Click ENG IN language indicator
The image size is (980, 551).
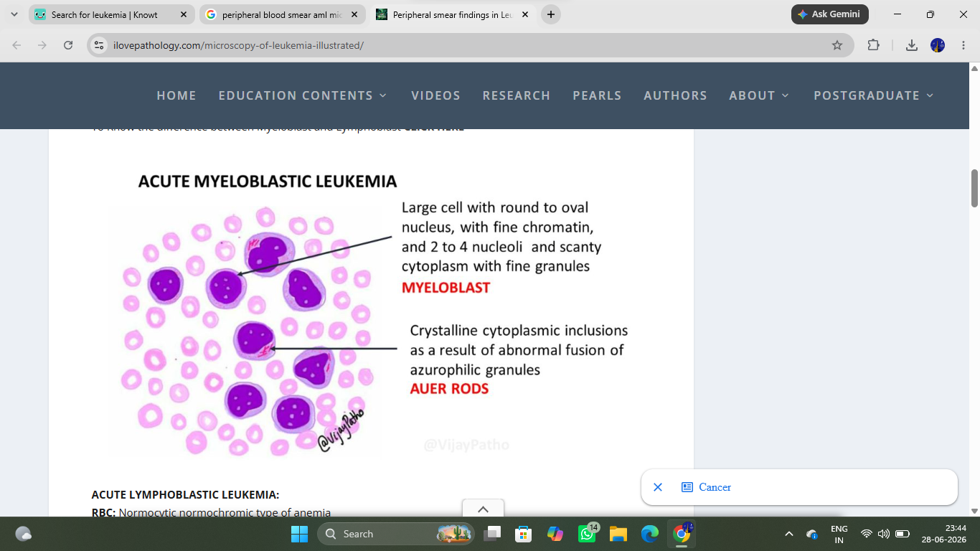click(839, 534)
